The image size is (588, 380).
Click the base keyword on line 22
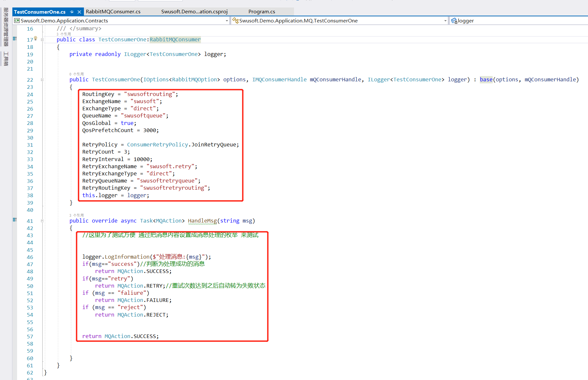coord(486,79)
